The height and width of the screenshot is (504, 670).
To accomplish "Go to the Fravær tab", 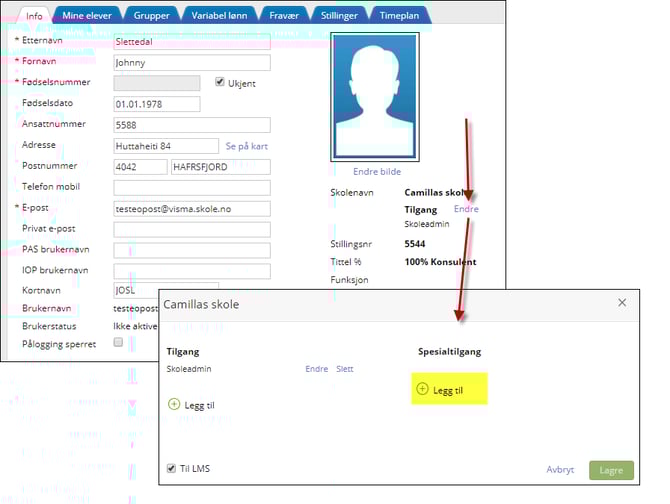I will [x=281, y=16].
